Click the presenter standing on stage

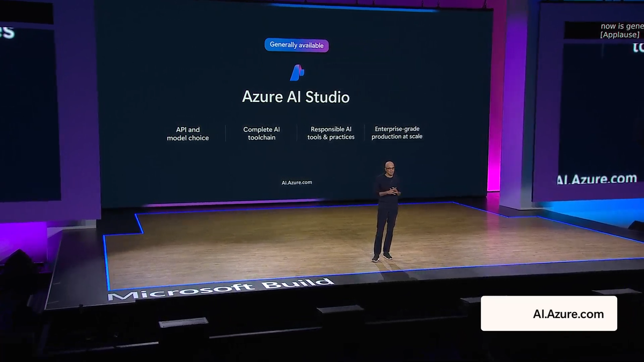click(385, 209)
